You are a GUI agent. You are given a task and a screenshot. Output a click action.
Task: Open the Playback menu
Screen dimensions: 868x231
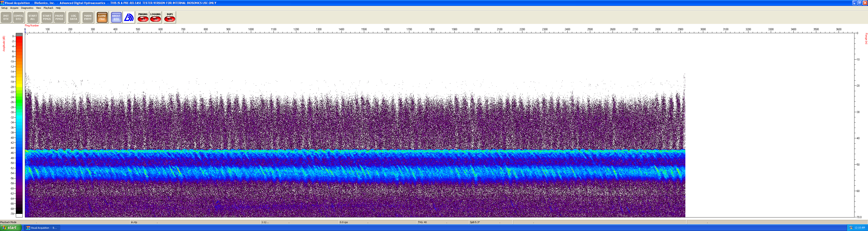pos(48,8)
